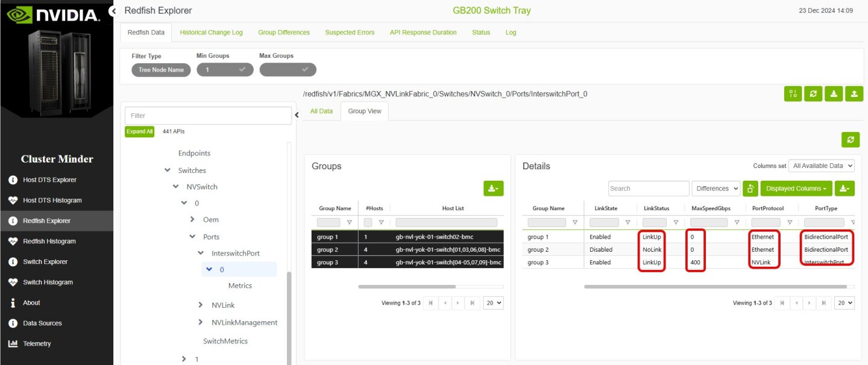
Task: Click the reset icon next to Differences
Action: tap(750, 189)
